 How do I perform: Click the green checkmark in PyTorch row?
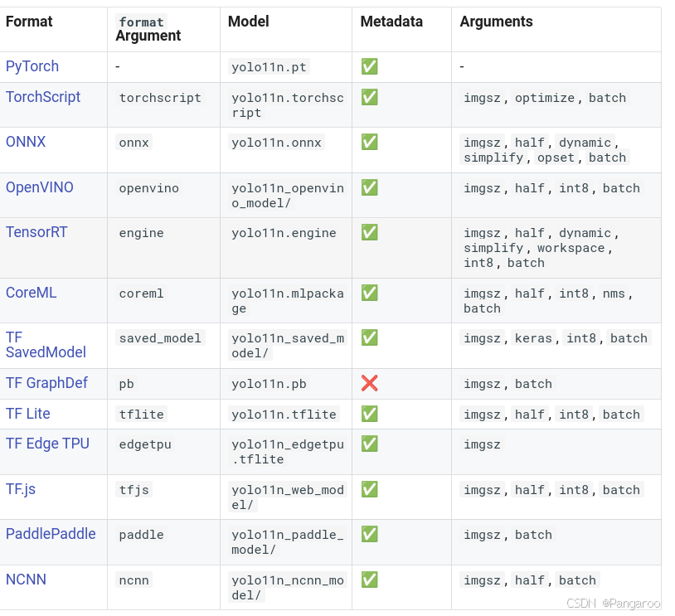(369, 66)
